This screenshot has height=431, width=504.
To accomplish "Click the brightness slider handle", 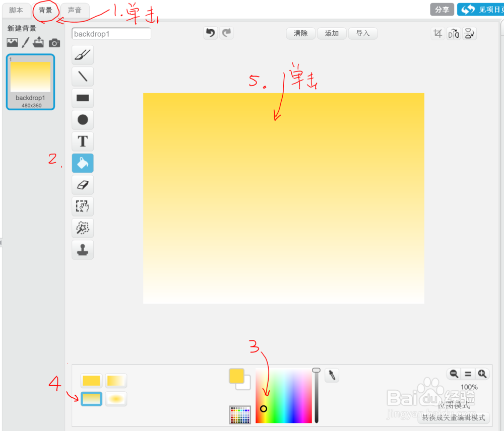I will click(317, 370).
